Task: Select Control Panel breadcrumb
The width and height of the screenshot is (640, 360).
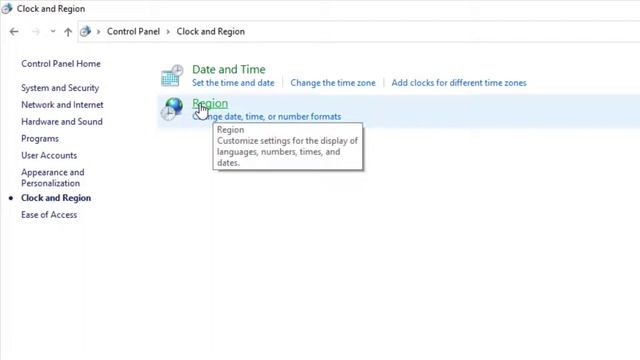Action: 133,31
